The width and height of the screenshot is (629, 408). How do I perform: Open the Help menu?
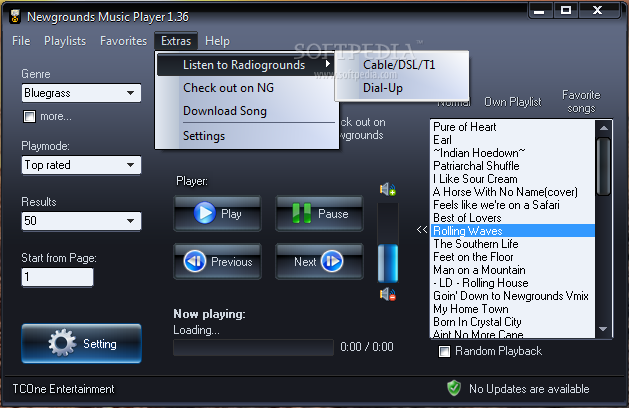click(x=217, y=41)
